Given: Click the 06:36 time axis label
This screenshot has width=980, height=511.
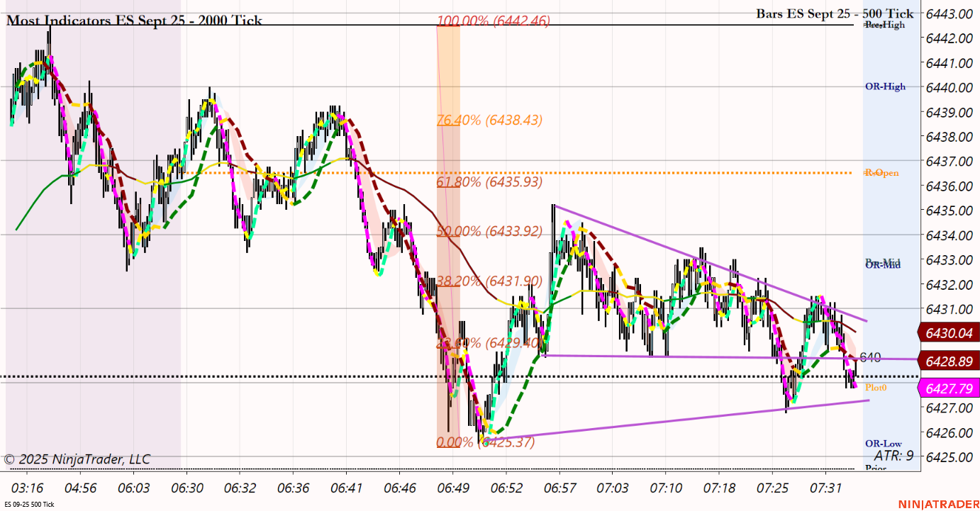Looking at the screenshot, I should point(293,488).
